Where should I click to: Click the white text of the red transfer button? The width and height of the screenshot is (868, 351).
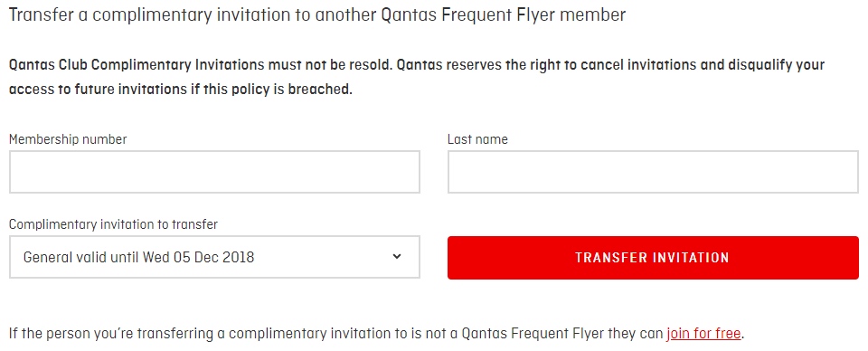click(652, 258)
